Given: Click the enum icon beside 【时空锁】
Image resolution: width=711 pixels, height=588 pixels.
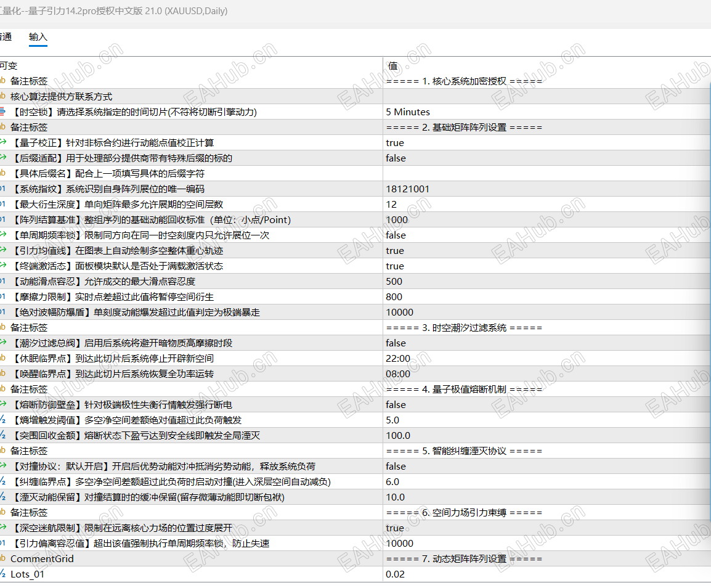Looking at the screenshot, I should coord(2,111).
